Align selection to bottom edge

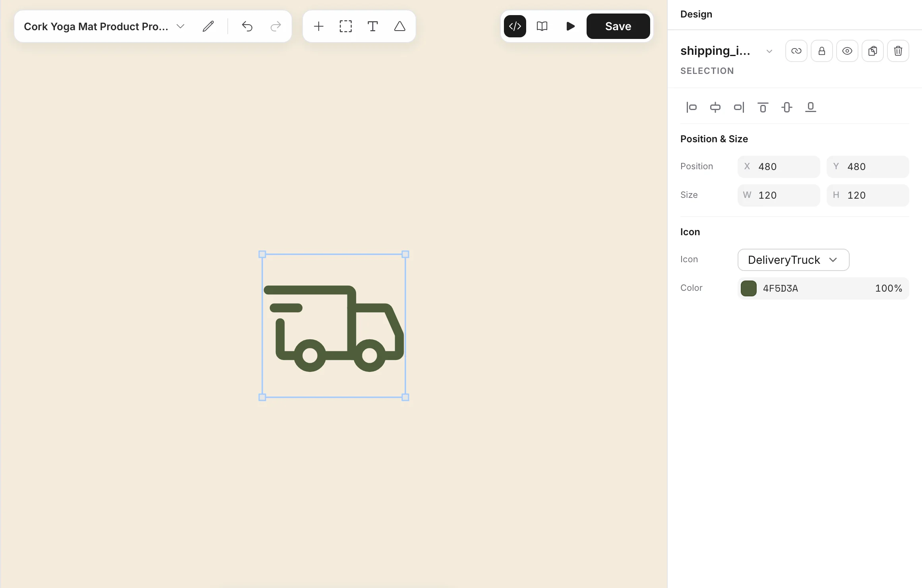point(811,107)
